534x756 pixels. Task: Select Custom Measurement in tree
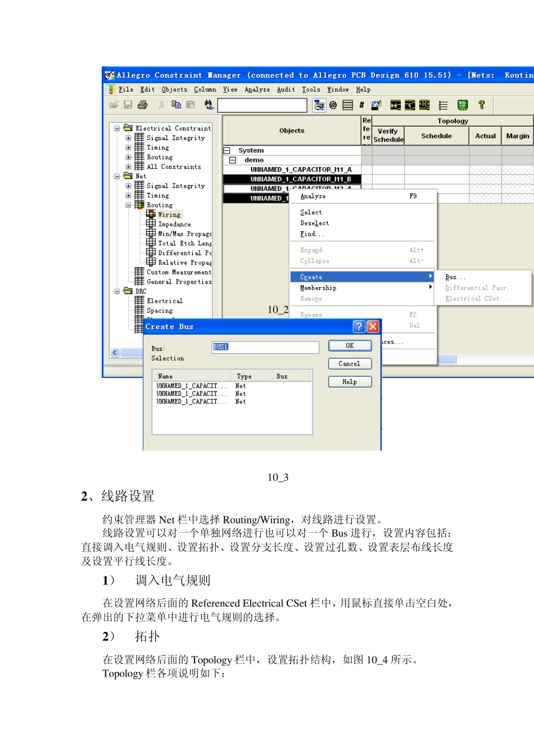pos(179,272)
